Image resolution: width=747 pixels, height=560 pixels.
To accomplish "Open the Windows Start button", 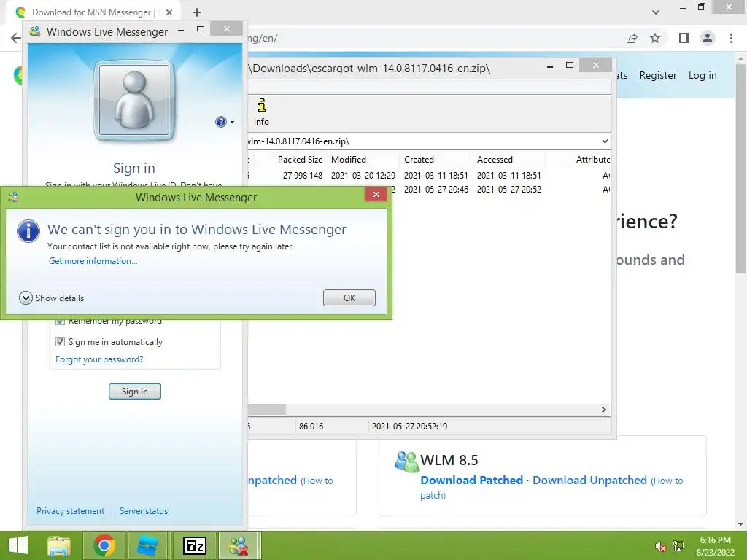I will [x=18, y=545].
